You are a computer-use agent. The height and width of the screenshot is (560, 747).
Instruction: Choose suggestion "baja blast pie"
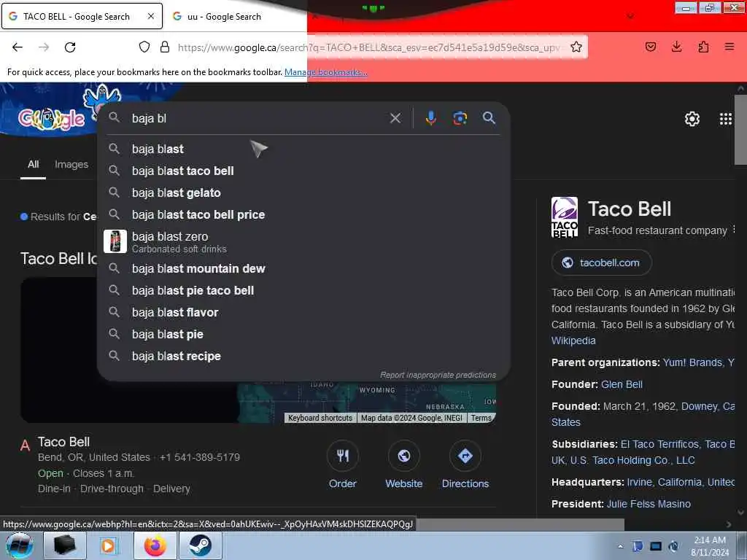303,334
